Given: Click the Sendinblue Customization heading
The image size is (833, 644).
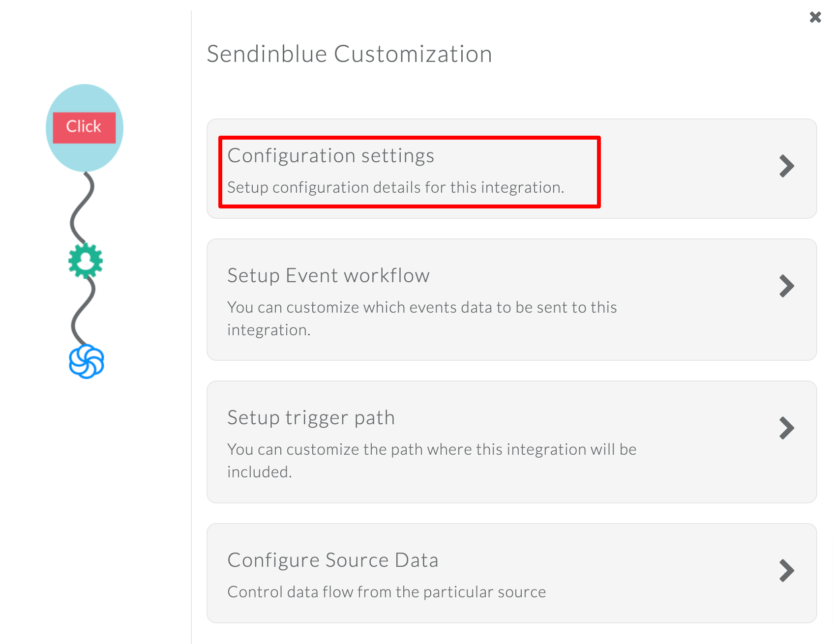Looking at the screenshot, I should (349, 54).
